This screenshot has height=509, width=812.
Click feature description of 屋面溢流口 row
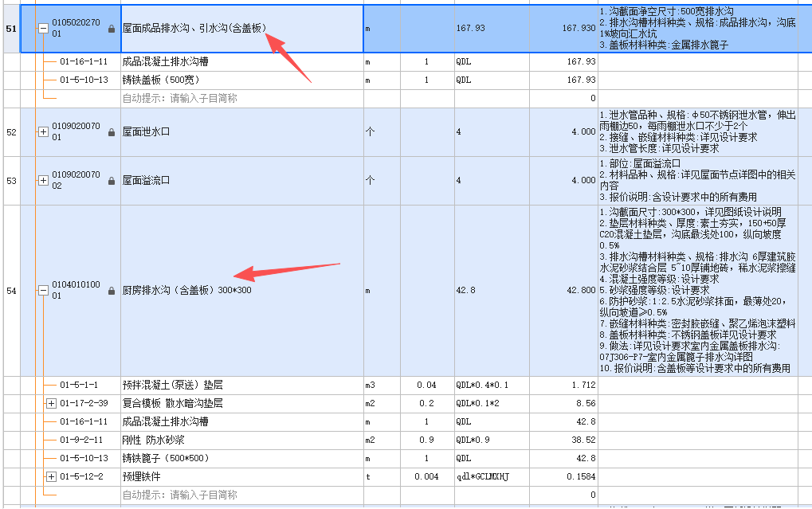click(x=699, y=181)
